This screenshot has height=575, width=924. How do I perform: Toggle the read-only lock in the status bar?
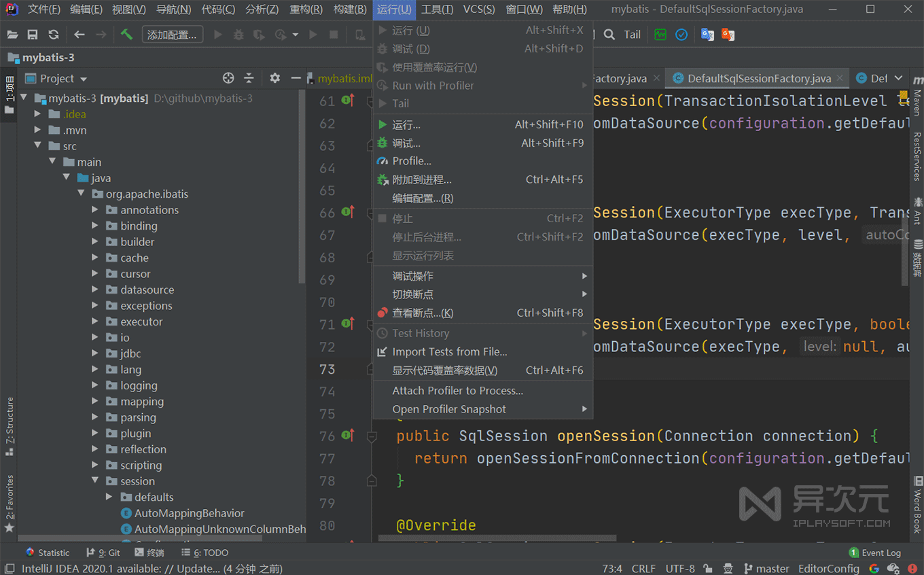(708, 568)
